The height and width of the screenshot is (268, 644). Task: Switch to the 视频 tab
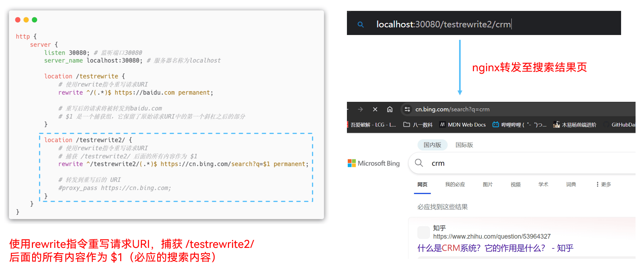pyautogui.click(x=515, y=184)
